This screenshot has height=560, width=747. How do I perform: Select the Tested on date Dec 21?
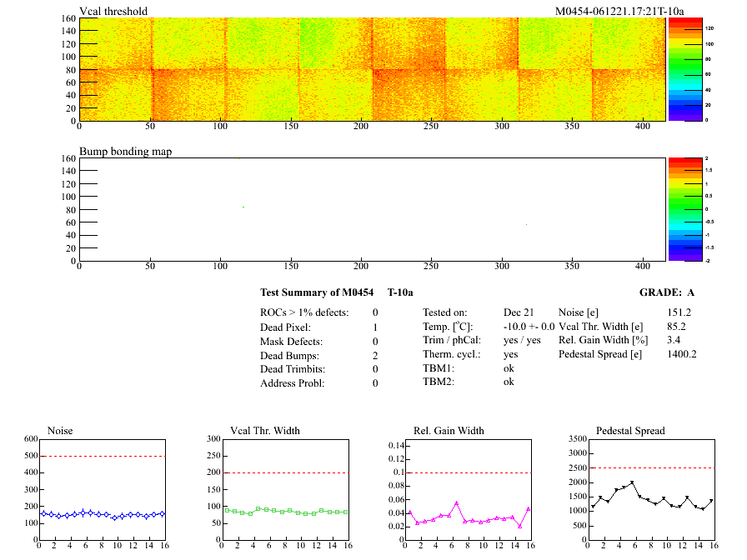pyautogui.click(x=517, y=312)
